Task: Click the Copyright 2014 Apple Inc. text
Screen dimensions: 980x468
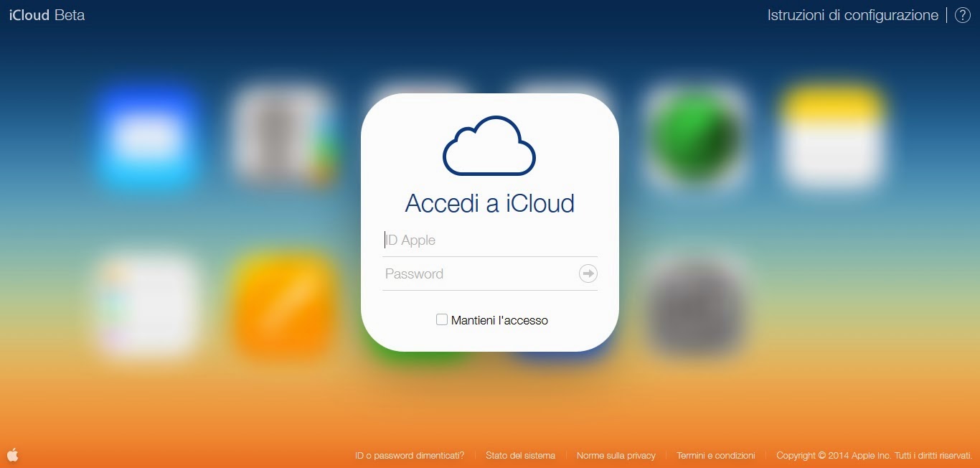Action: tap(874, 456)
